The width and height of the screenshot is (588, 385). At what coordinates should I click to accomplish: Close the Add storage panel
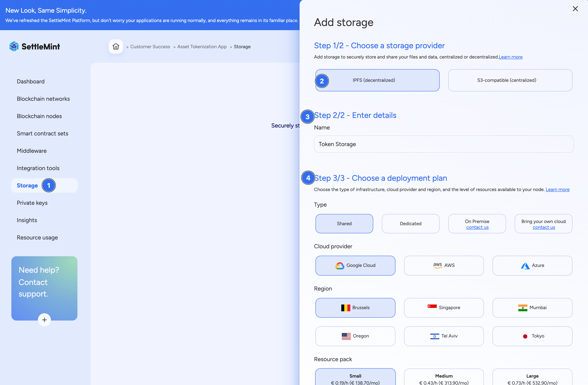(x=575, y=9)
